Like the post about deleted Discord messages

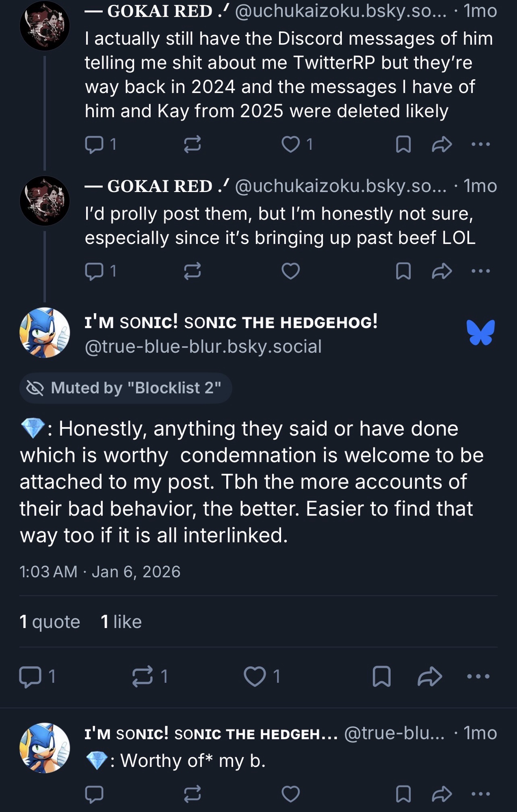click(291, 144)
